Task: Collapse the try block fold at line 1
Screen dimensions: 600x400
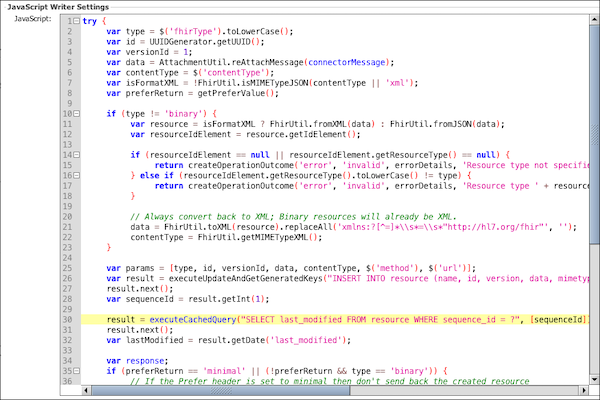Action: pos(77,20)
